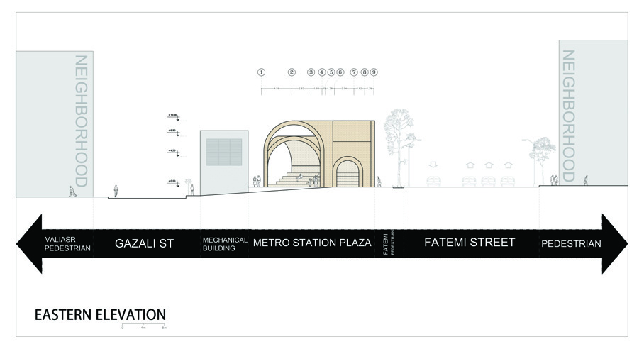Click the FATEMI STREET label
The width and height of the screenshot is (644, 354).
pyautogui.click(x=470, y=243)
